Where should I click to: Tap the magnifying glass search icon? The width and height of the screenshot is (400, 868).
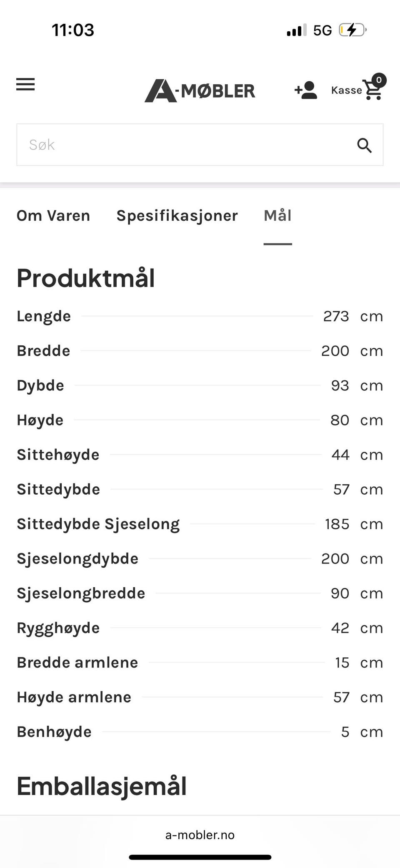[364, 146]
